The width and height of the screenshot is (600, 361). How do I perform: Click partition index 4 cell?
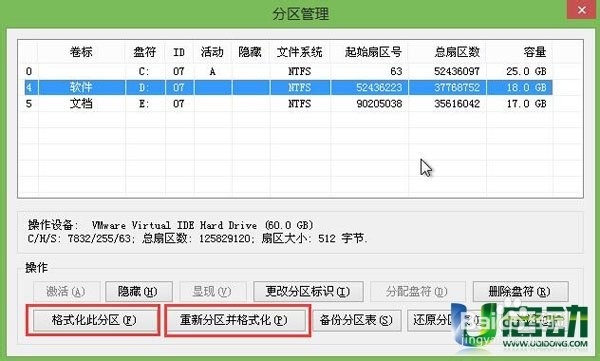click(x=29, y=87)
